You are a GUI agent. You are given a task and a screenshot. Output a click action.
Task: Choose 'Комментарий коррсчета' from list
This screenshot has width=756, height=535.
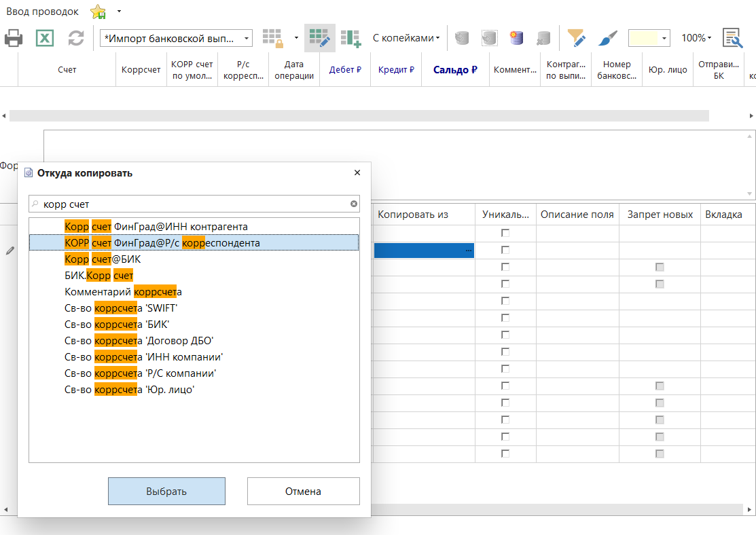123,292
